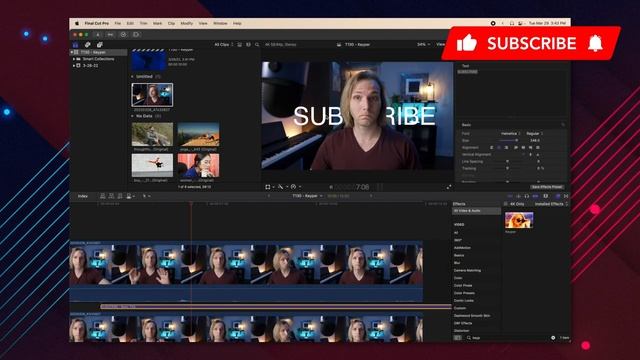Select the Keyper effect thumbnail
Viewport: 640px width, 360px height.
click(x=519, y=220)
